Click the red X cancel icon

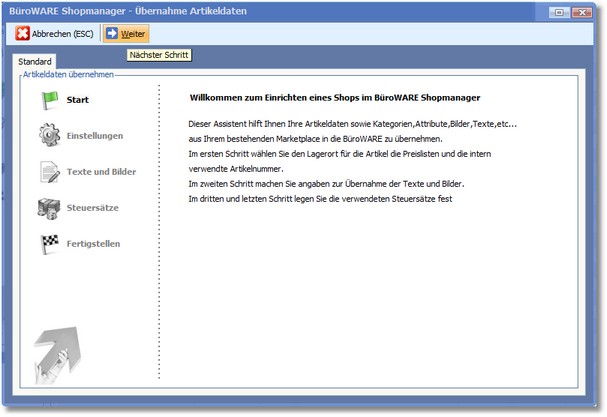click(x=21, y=33)
